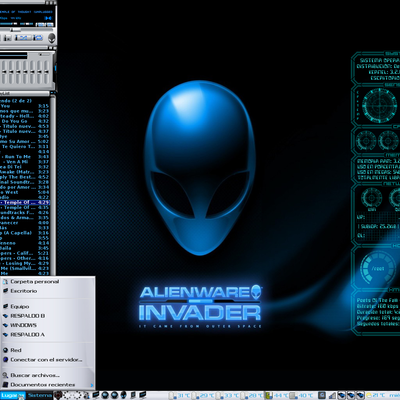The height and width of the screenshot is (400, 400).
Task: Open Equipo from the places menu
Action: 48,306
